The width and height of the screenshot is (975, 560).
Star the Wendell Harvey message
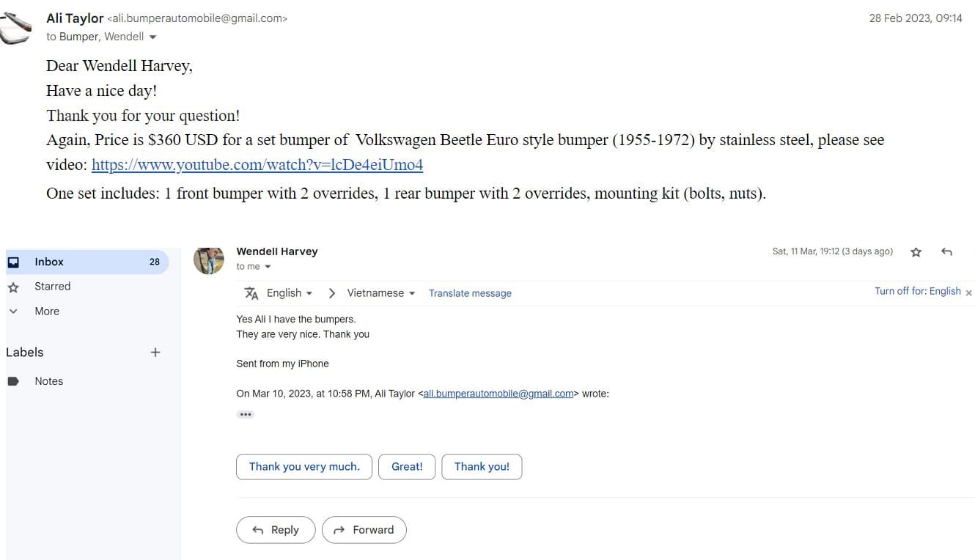click(x=916, y=252)
